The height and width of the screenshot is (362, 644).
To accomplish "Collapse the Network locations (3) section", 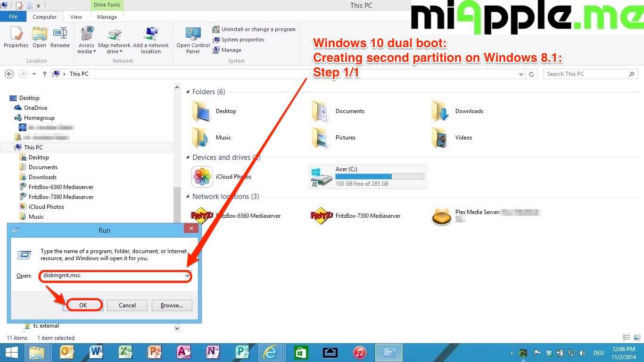I will tap(188, 197).
